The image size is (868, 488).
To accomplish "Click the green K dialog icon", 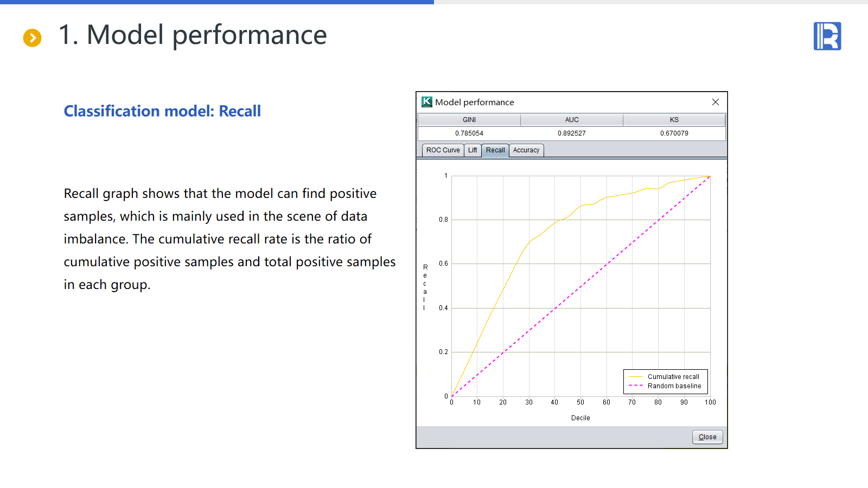I will pyautogui.click(x=427, y=102).
